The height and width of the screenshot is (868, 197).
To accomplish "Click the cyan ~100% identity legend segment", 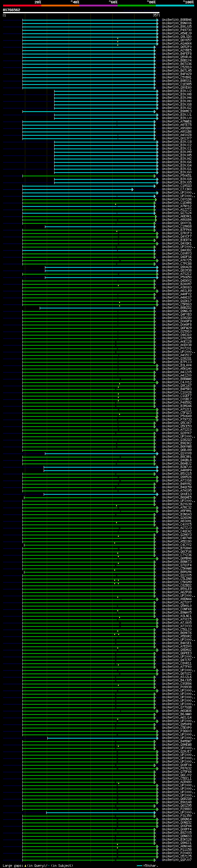I will 175,6.
